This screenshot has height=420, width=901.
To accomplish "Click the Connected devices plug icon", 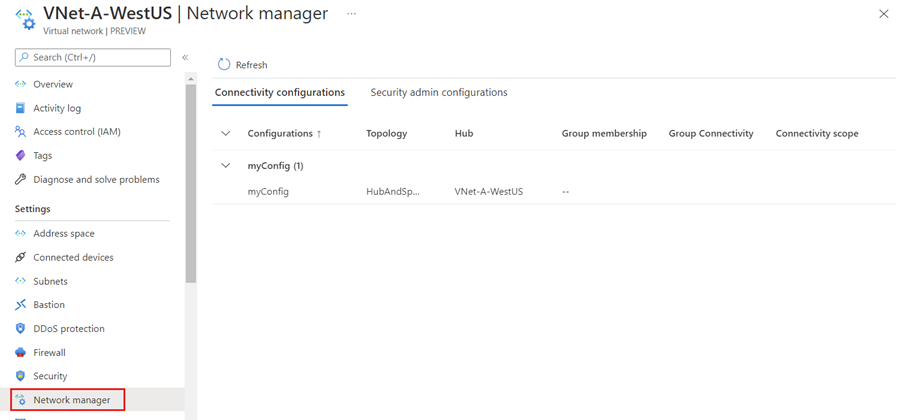I will point(21,257).
